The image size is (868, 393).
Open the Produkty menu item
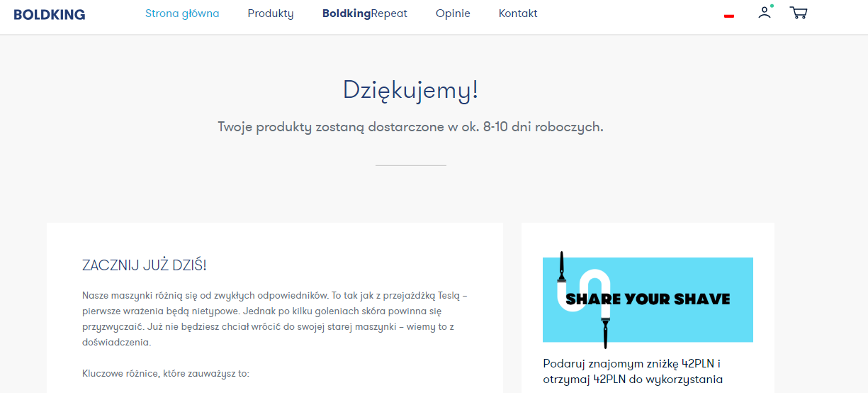(271, 13)
